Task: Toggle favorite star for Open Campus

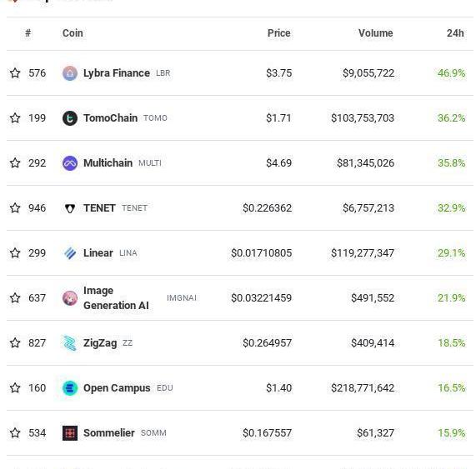Action: (15, 387)
